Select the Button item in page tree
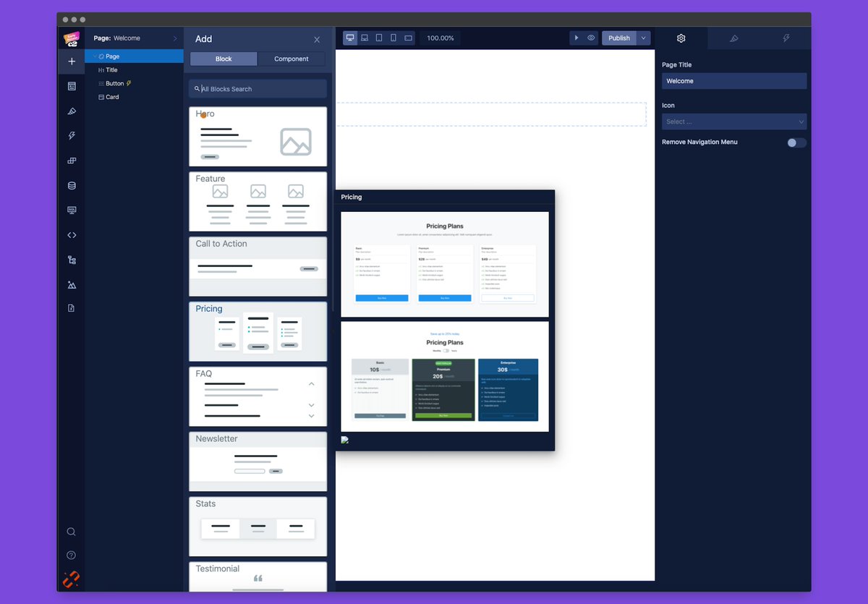 114,83
